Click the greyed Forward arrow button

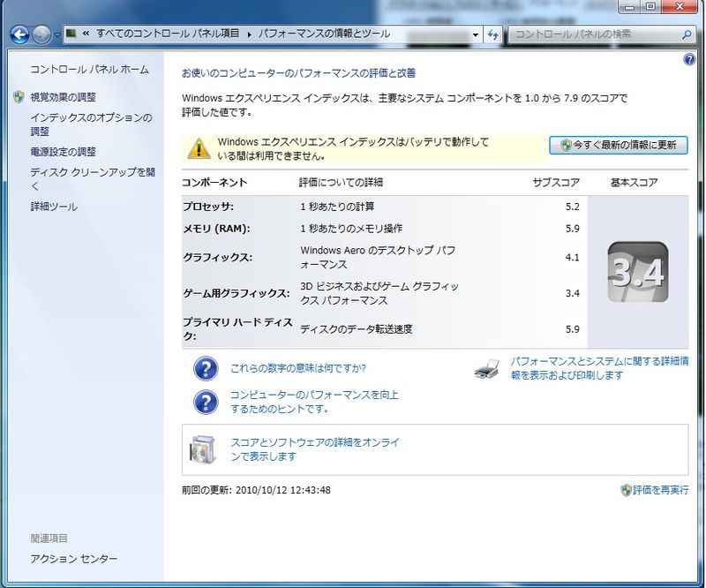click(x=41, y=34)
